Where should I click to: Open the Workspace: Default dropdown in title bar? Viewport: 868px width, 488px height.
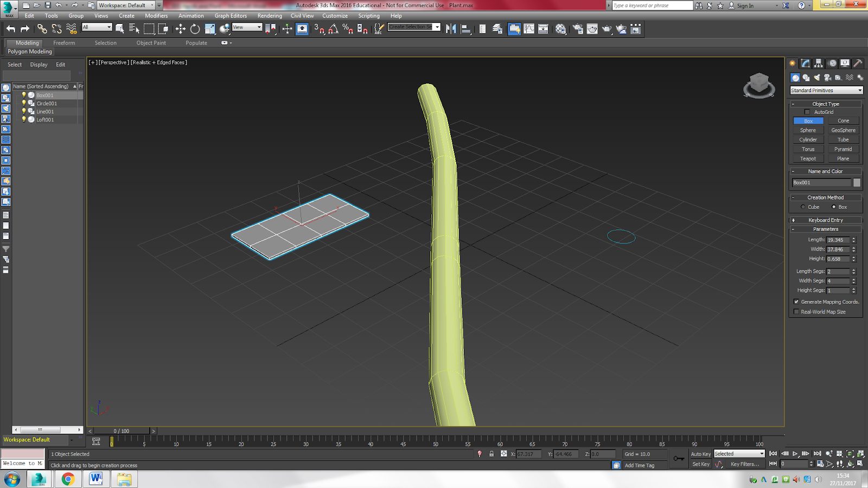126,5
